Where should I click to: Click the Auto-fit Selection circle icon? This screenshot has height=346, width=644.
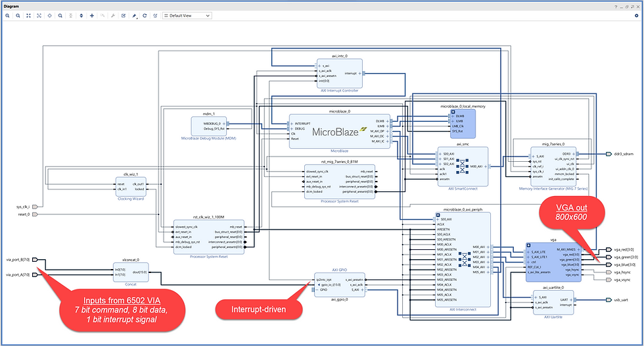tap(50, 16)
